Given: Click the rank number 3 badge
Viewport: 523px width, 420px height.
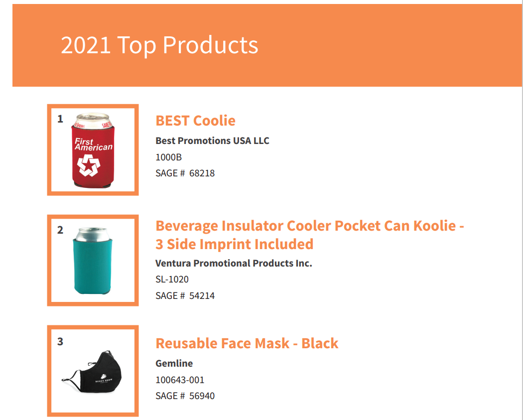Looking at the screenshot, I should 60,342.
